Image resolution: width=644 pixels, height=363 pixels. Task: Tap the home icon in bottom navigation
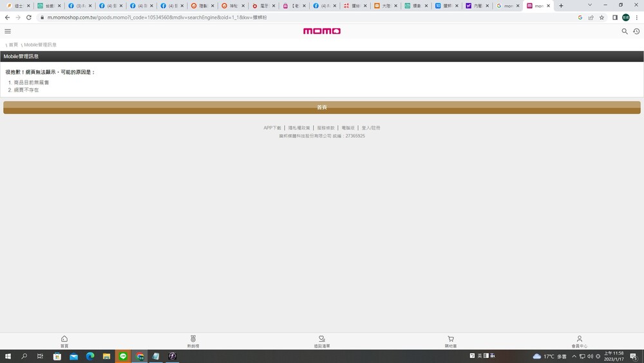coord(64,341)
